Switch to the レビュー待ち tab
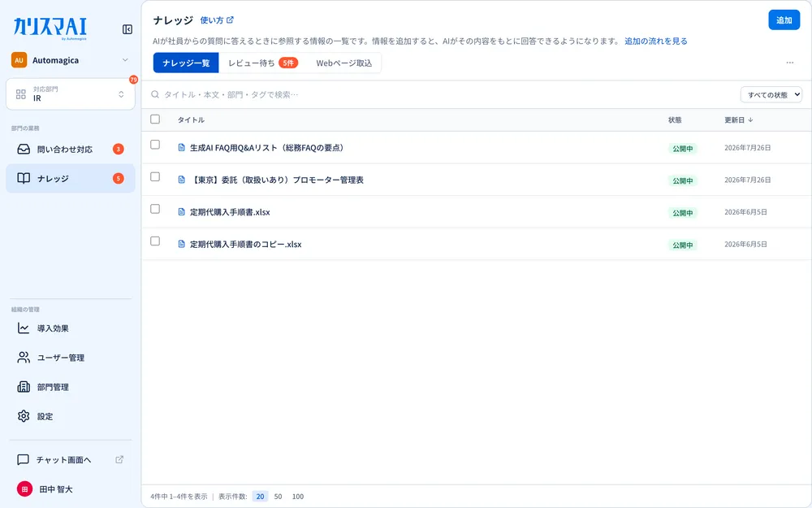Screen dimensions: 812x508 (263, 63)
